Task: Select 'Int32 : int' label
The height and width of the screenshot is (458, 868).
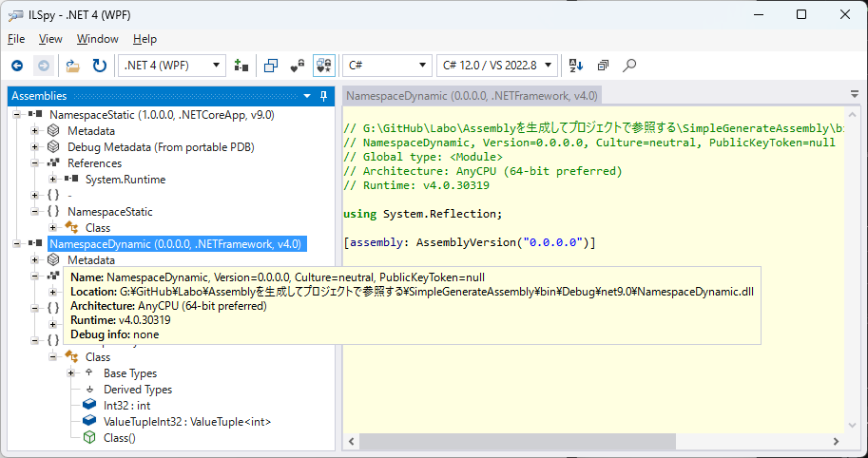Action: pos(126,406)
